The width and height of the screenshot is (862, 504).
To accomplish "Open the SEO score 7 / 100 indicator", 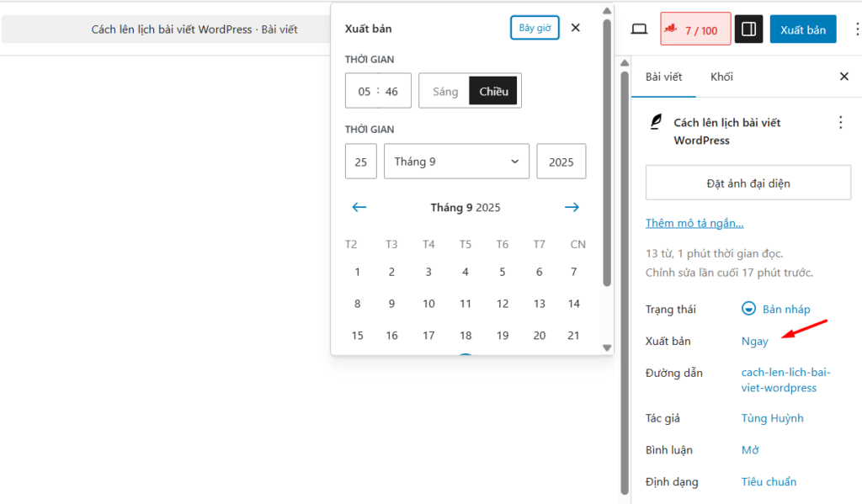I will pos(695,29).
